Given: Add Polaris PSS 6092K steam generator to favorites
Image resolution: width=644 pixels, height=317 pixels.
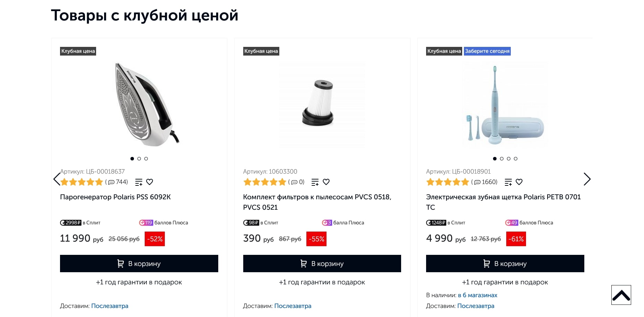Looking at the screenshot, I should [x=150, y=182].
